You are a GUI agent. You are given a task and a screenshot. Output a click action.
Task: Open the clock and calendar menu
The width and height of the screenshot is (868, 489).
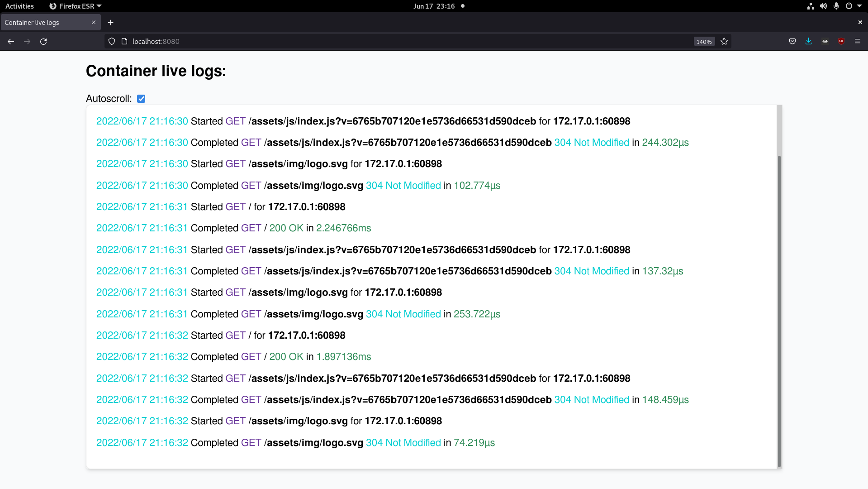(x=434, y=6)
